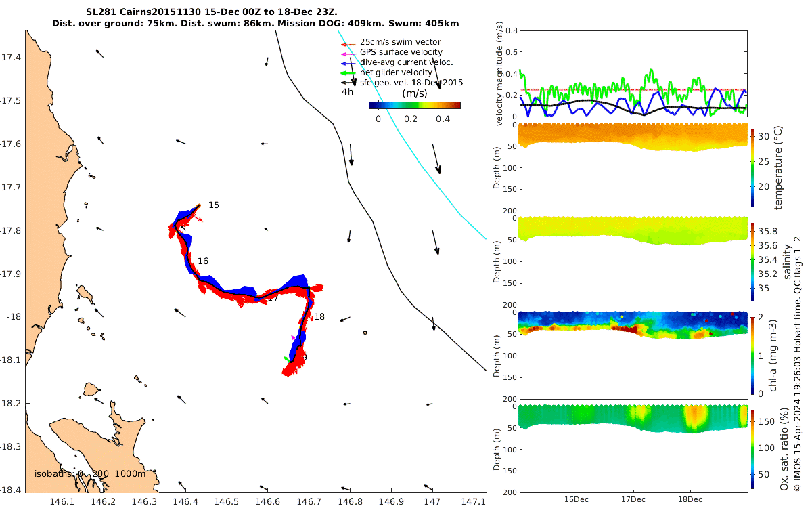Click latitude tick '-18.2' on the map
Viewport: 812px width, 508px height.
(10, 404)
